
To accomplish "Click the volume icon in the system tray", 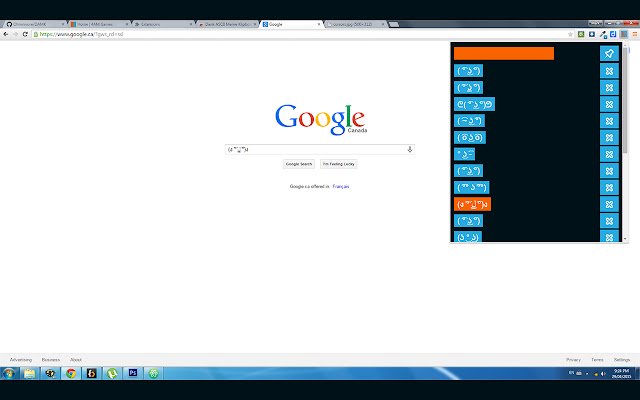I will 603,373.
